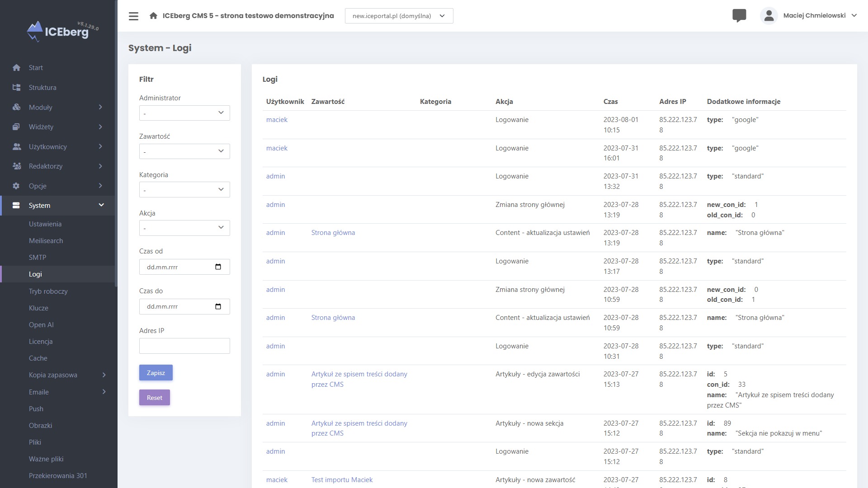
Task: Open user maciek from 2023-08-01 log
Action: pos(277,120)
